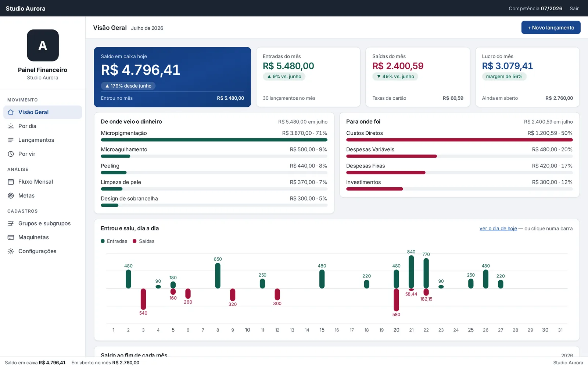Click the Micropigmentação progress bar

[x=214, y=140]
